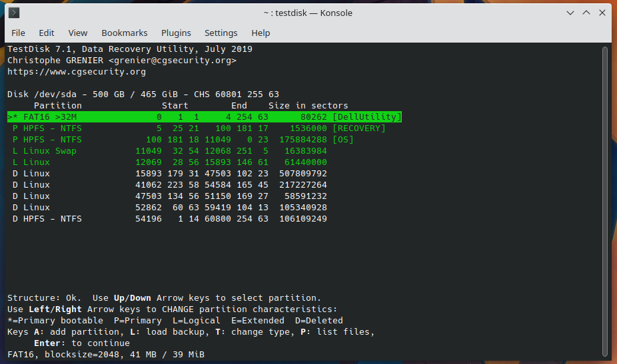Click the Linux Swap partition row

pos(167,151)
